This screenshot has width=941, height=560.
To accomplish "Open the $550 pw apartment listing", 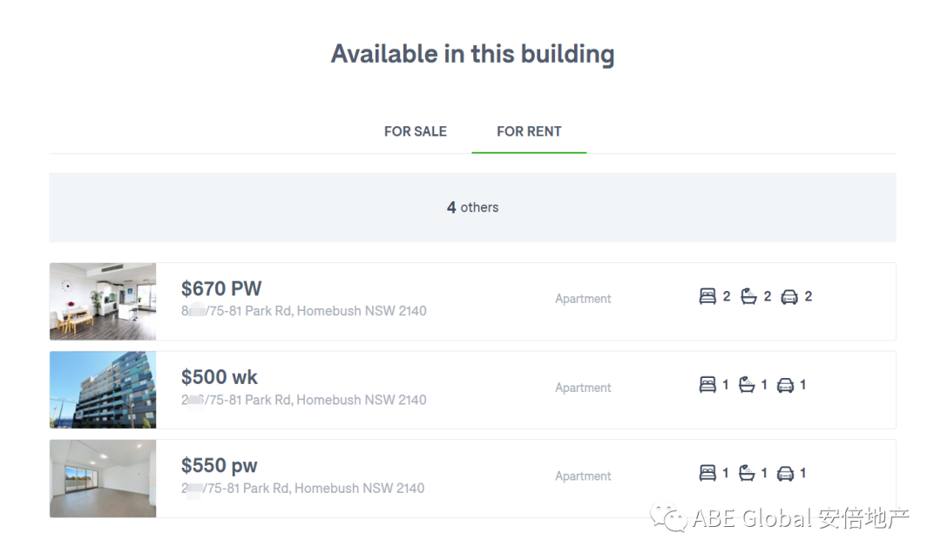I will (x=220, y=466).
